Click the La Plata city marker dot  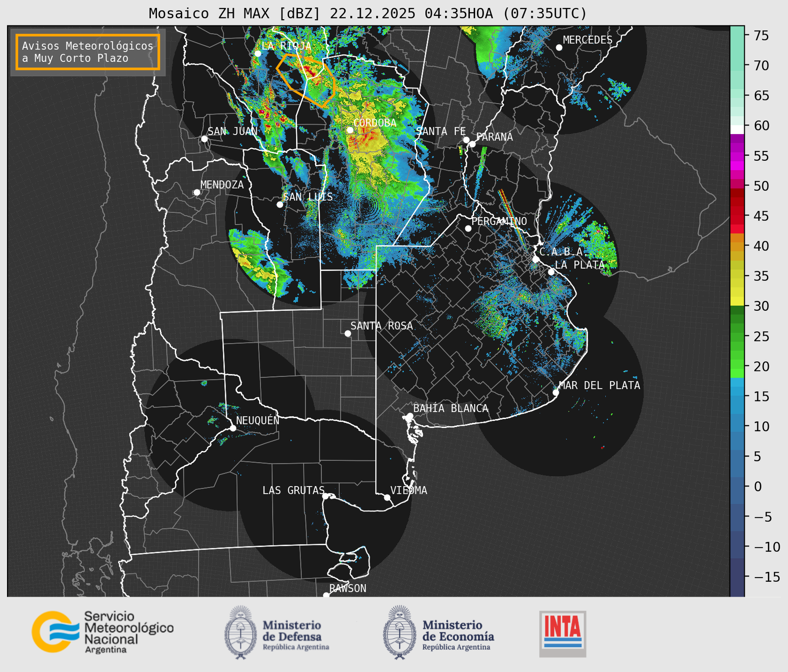(551, 272)
